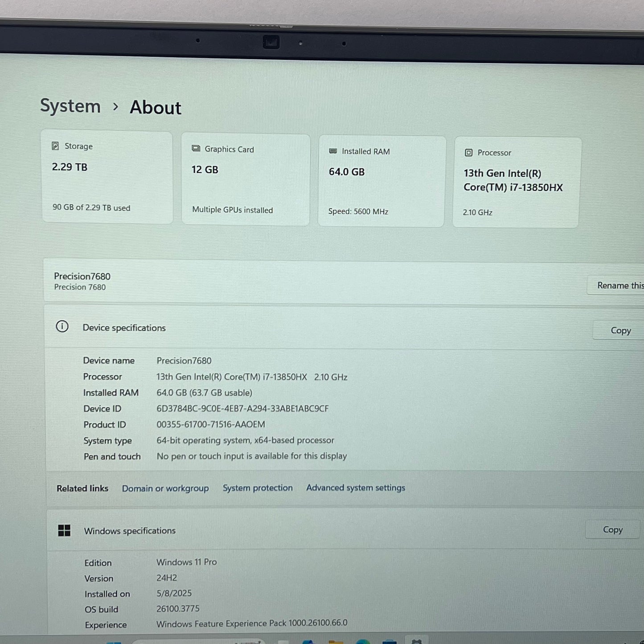
Task: Select the Device ID value 6D3784BC-9C0E…
Action: (x=242, y=409)
